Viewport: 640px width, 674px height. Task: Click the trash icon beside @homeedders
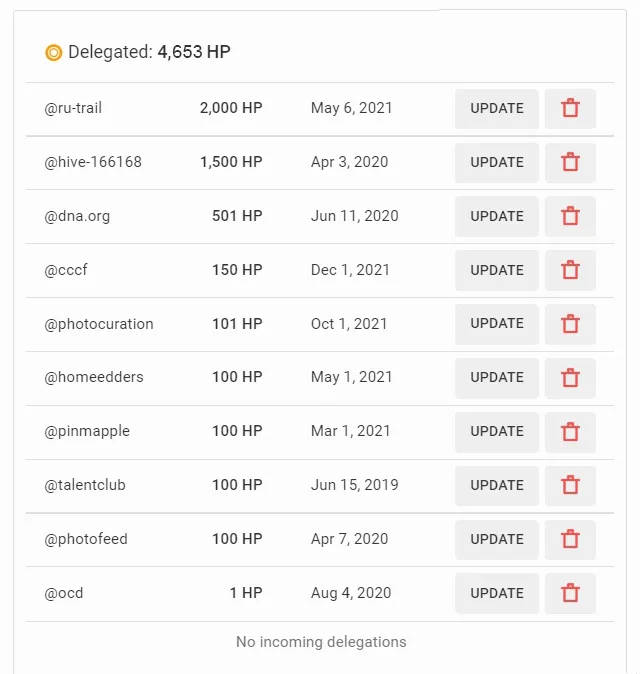click(570, 378)
